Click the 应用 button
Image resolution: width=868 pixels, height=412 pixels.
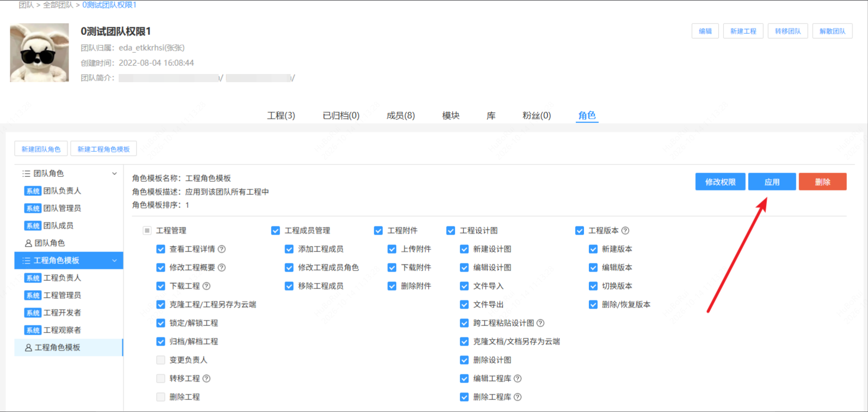pyautogui.click(x=772, y=182)
